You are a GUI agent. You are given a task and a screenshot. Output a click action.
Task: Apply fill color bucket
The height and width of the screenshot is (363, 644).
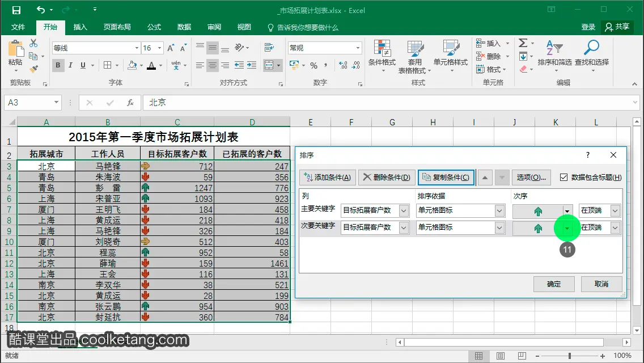click(x=132, y=65)
